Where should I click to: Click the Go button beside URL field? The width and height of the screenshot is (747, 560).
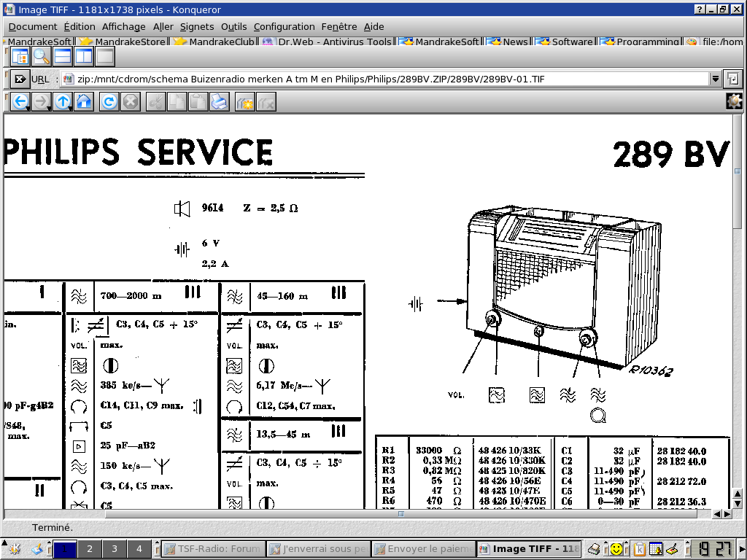[732, 79]
